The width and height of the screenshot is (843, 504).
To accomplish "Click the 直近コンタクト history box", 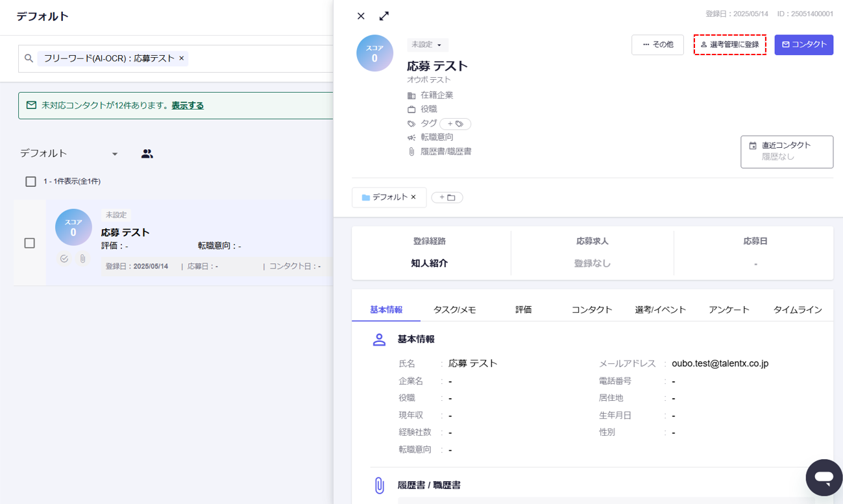I will (x=787, y=151).
